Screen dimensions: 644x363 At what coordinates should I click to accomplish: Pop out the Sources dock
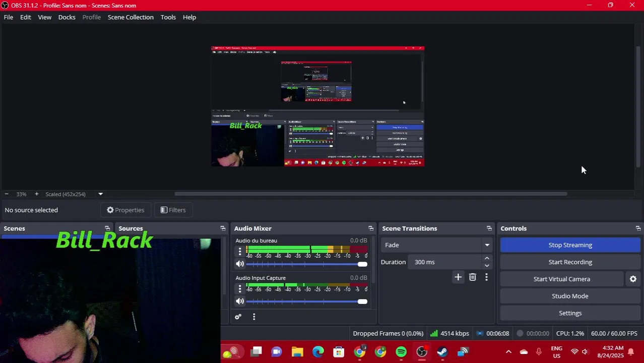pos(223,229)
